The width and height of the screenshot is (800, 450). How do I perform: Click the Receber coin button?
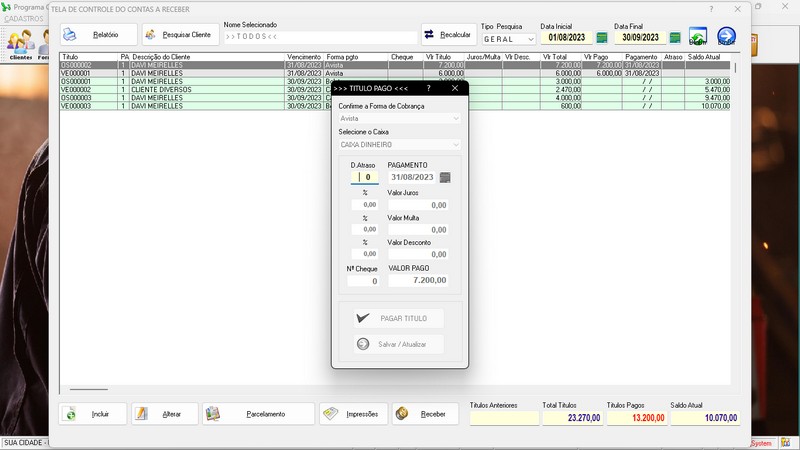coord(426,414)
